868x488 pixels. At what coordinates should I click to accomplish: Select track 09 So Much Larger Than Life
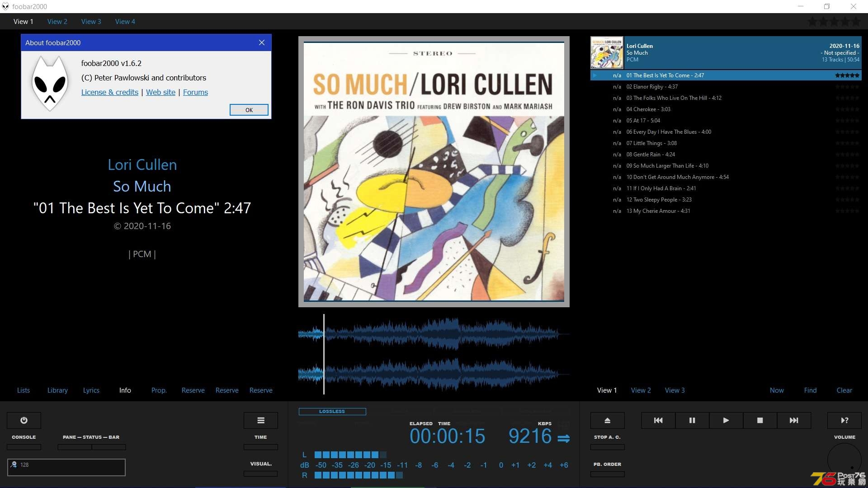point(726,166)
